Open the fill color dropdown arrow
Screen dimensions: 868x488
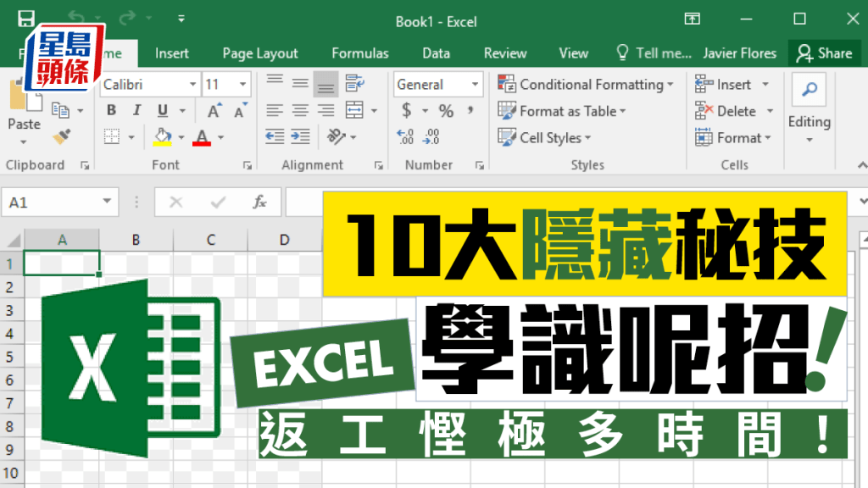(x=181, y=137)
